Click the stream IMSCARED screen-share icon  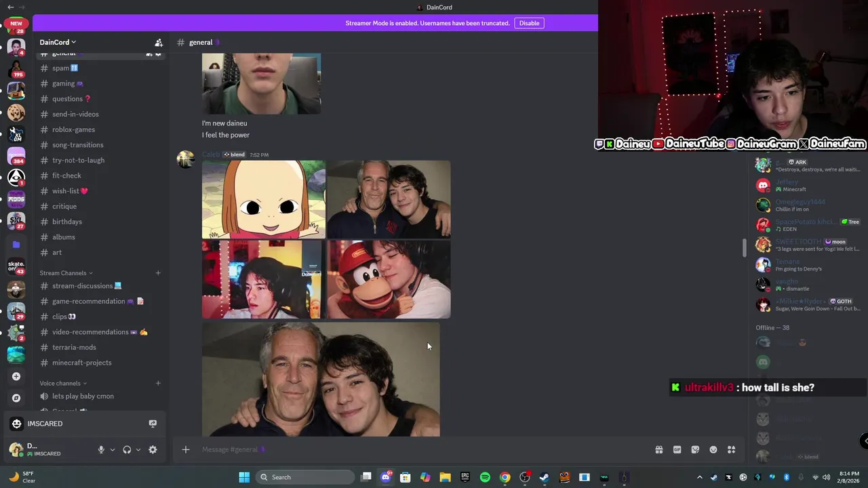[x=153, y=424]
